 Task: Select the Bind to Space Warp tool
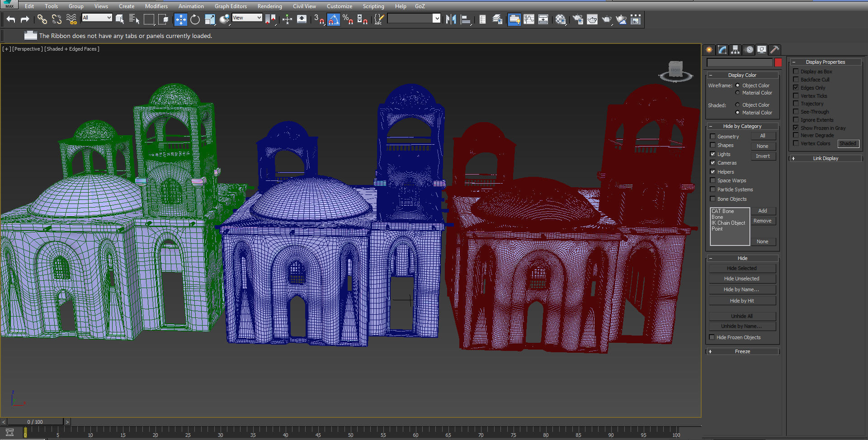point(71,19)
